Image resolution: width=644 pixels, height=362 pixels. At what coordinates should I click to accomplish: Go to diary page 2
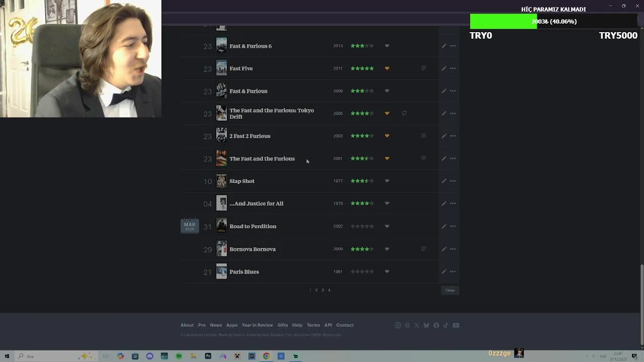[x=316, y=290]
